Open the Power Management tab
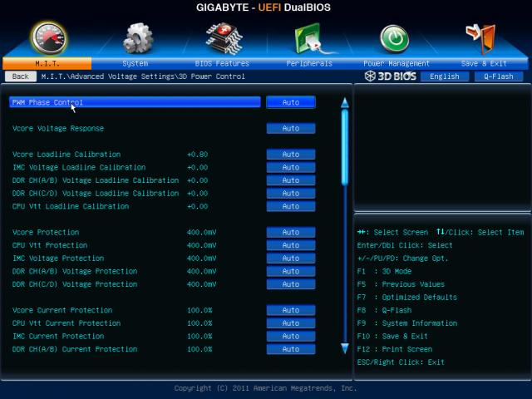This screenshot has height=399, width=532. (397, 63)
